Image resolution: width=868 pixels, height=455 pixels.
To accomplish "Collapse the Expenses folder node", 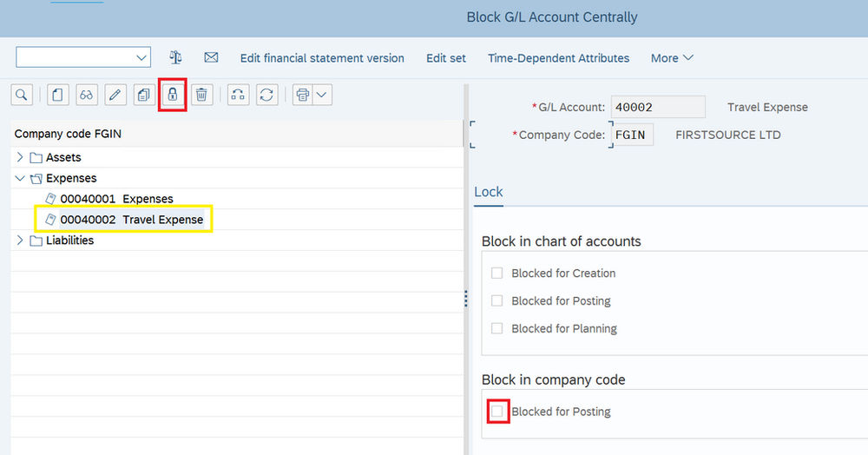I will (20, 178).
